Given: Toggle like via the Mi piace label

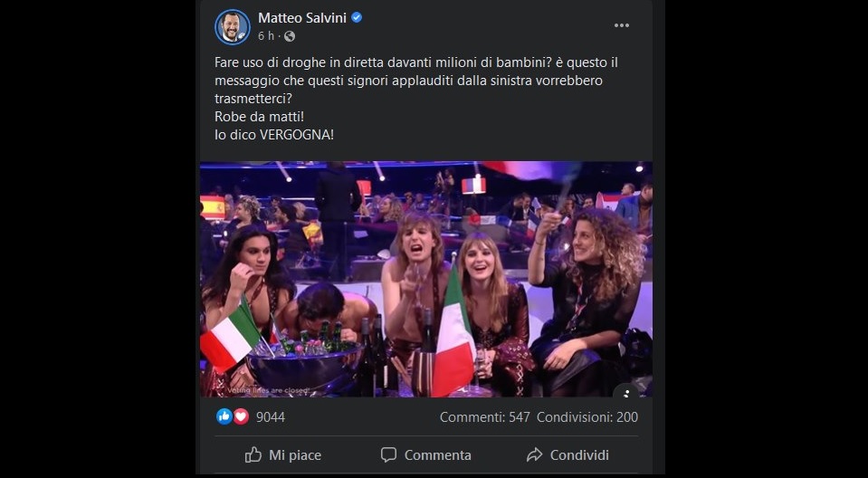Looking at the screenshot, I should click(295, 455).
